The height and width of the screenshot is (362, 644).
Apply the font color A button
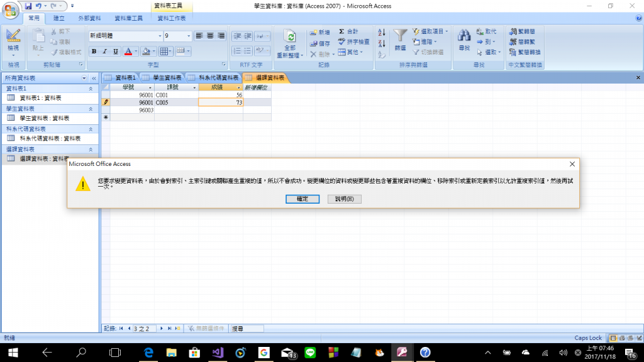tap(128, 52)
